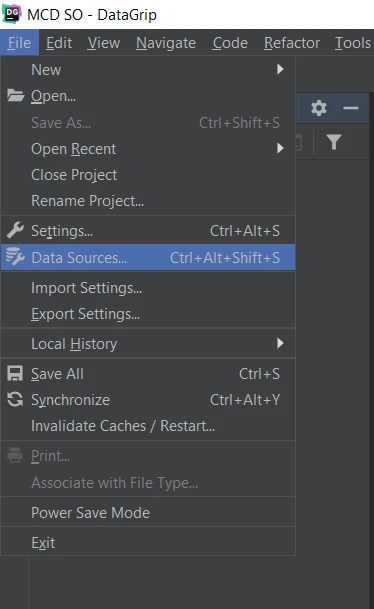Choose Close Project from File menu
The width and height of the screenshot is (374, 609).
click(x=148, y=175)
